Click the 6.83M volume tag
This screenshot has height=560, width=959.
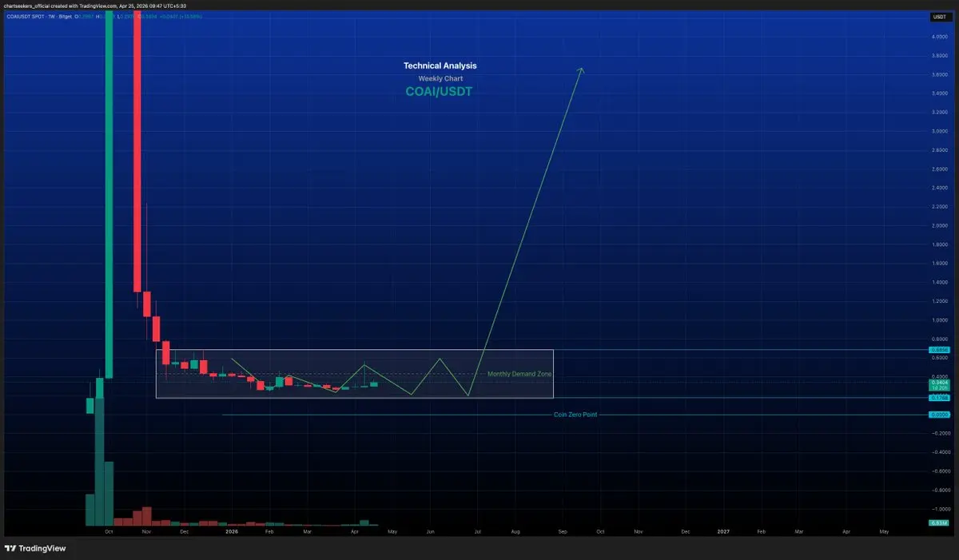[938, 522]
